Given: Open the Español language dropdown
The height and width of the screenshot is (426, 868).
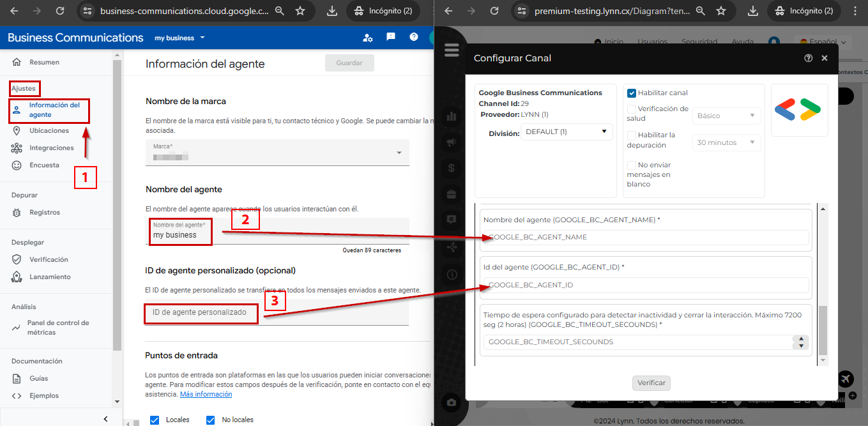Looking at the screenshot, I should (x=823, y=42).
